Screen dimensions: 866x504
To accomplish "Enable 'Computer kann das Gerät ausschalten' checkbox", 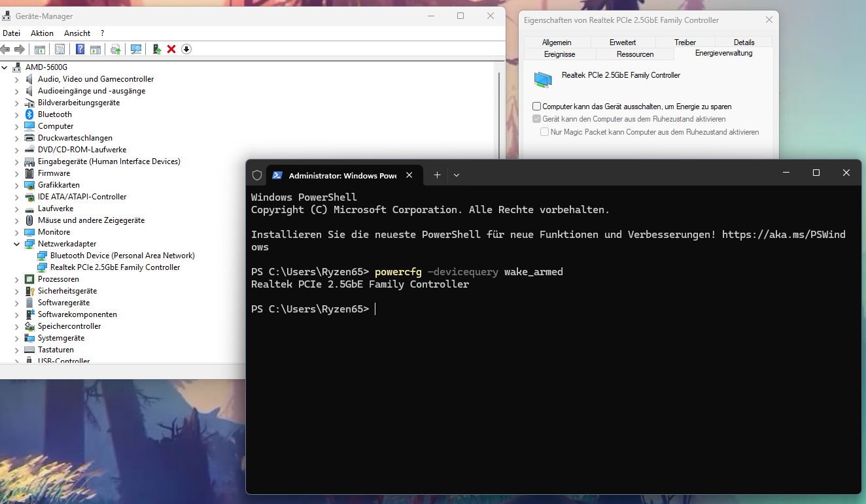I will [x=537, y=106].
